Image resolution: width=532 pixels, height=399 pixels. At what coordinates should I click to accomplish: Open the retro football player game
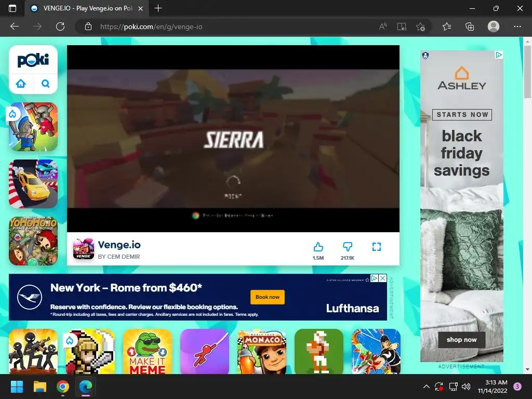coord(319,352)
